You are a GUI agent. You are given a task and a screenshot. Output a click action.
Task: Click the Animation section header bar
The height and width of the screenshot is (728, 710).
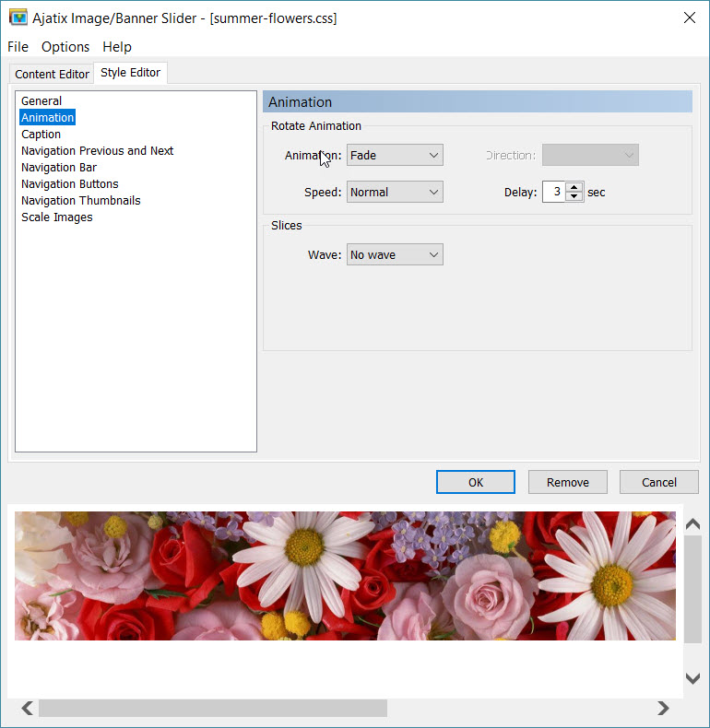coord(478,101)
